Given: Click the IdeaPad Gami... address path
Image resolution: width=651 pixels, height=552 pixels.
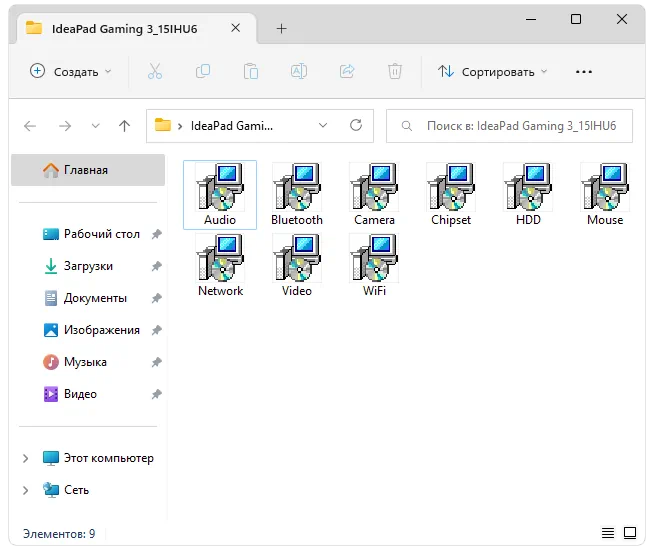Looking at the screenshot, I should click(x=232, y=126).
